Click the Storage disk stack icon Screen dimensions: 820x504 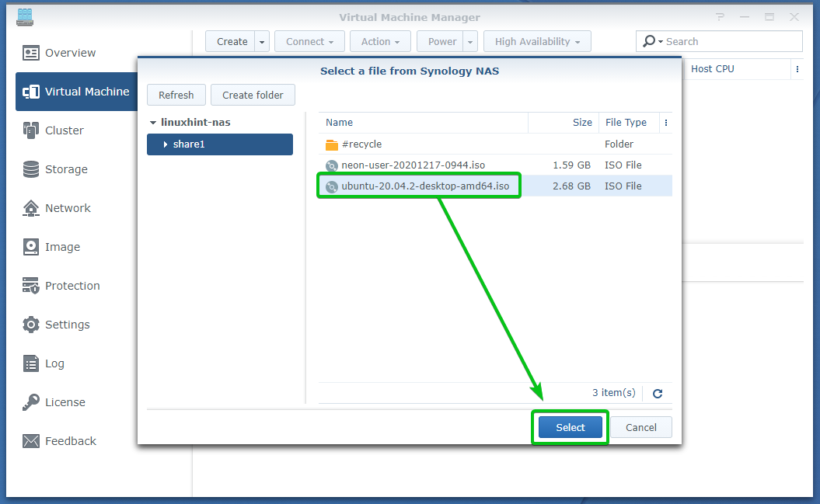31,169
